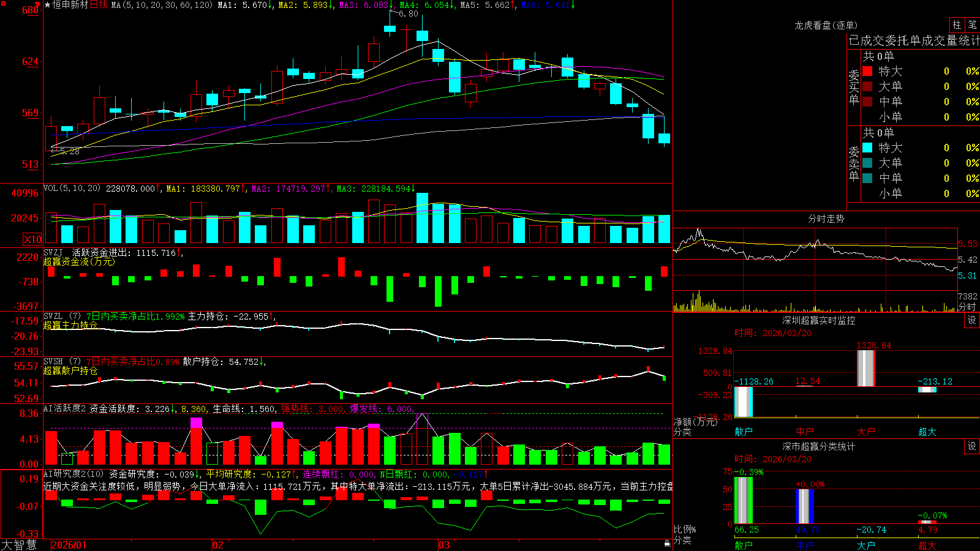This screenshot has height=551, width=980.
Task: Click the 02 month marker on date axis
Action: 217,545
